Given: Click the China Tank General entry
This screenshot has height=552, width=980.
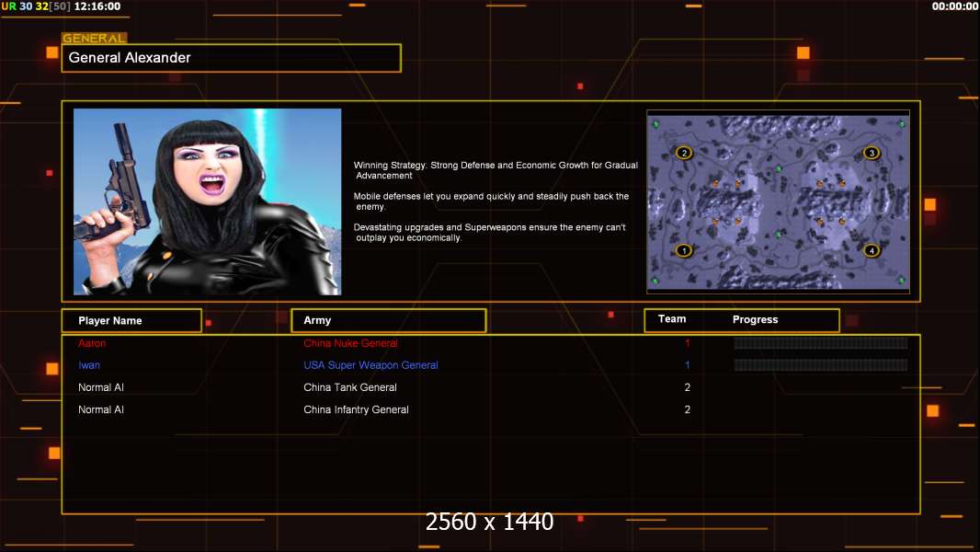Looking at the screenshot, I should click(350, 387).
